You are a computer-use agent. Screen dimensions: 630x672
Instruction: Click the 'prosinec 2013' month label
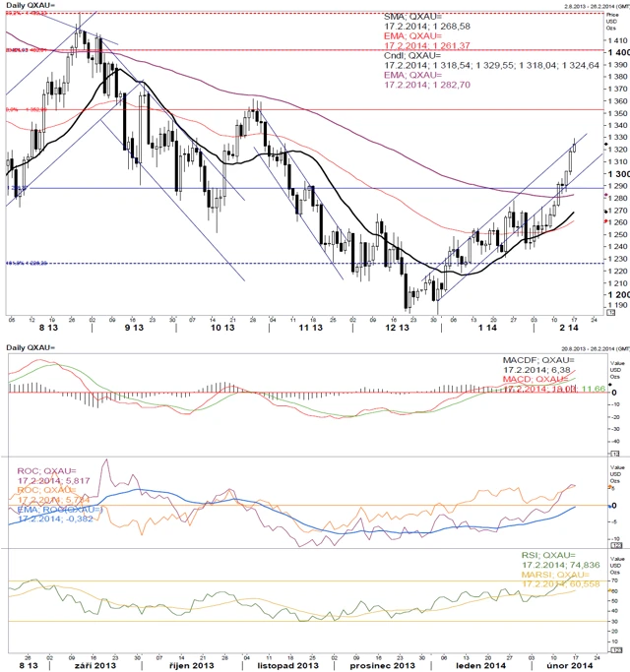pyautogui.click(x=383, y=665)
